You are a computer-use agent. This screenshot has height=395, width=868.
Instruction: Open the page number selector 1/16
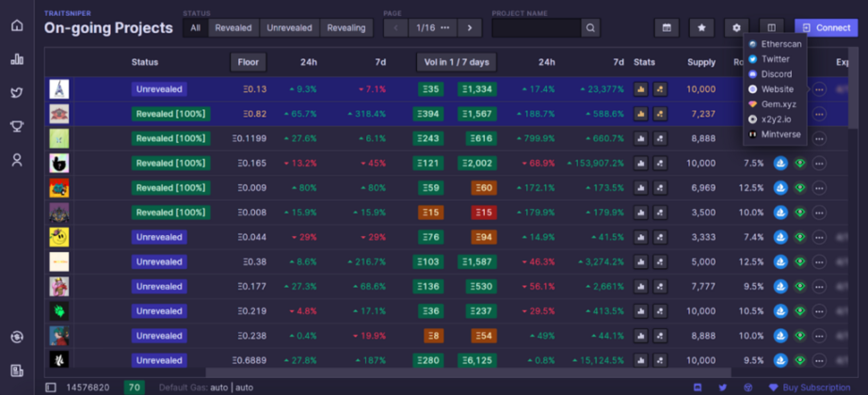[x=432, y=28]
